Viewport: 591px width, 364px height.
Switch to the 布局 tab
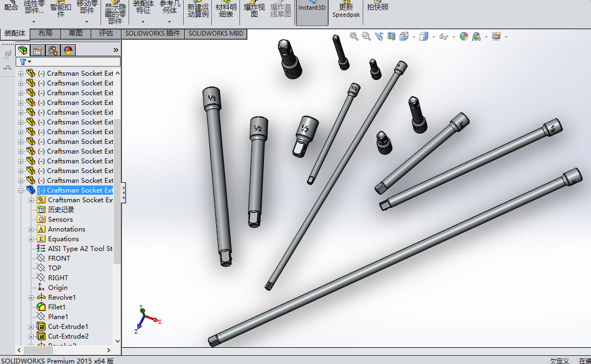click(x=45, y=33)
